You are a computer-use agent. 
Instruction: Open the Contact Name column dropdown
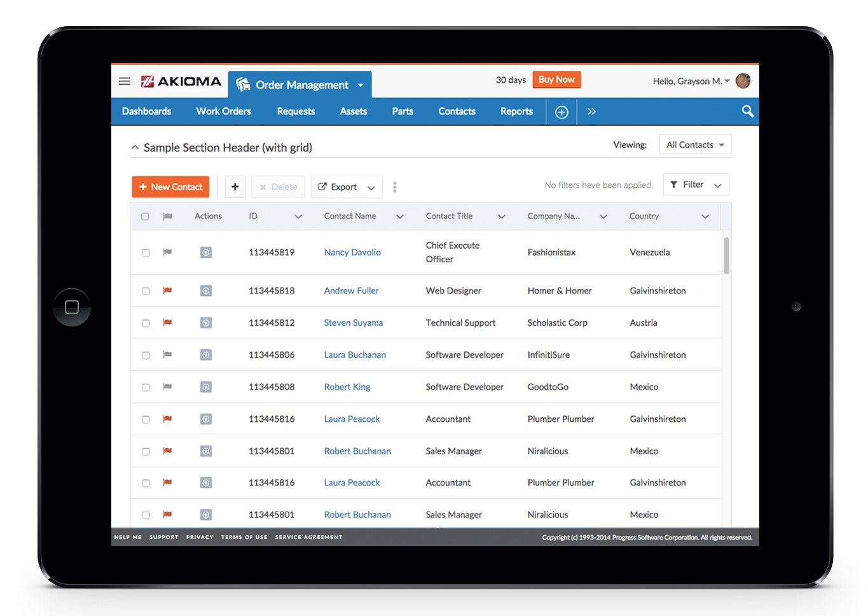pos(400,216)
